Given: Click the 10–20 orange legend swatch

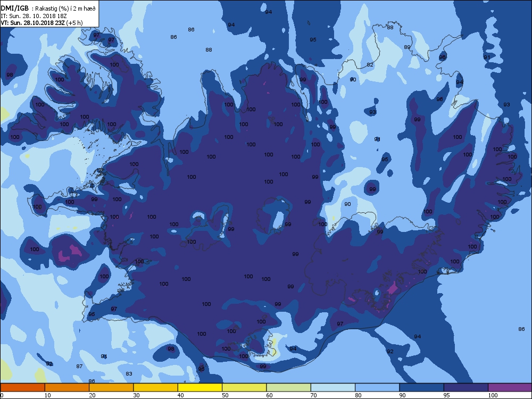Looking at the screenshot, I should [x=67, y=387].
